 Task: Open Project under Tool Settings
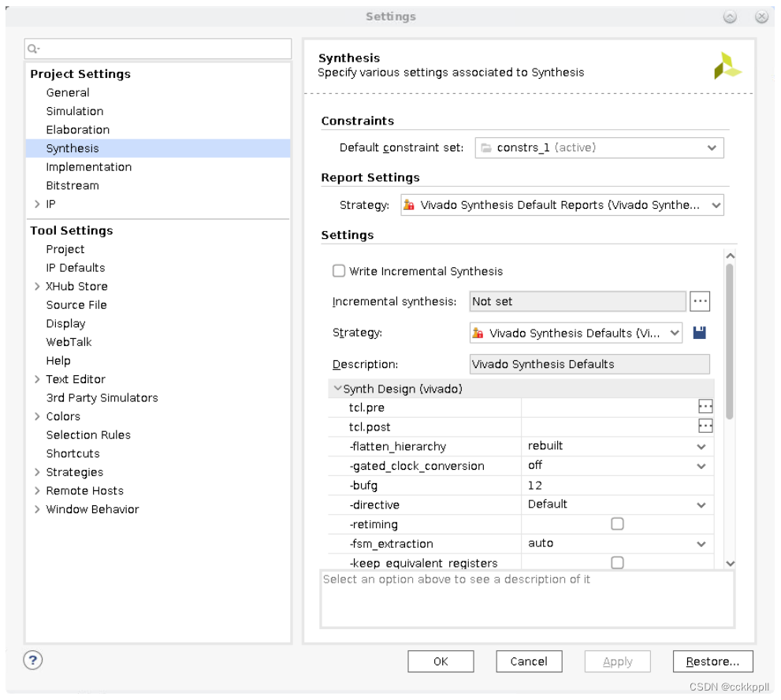pyautogui.click(x=65, y=249)
